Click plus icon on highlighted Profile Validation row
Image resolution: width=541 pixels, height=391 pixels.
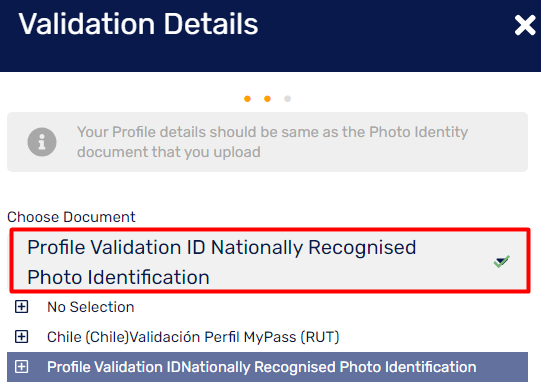pos(21,366)
